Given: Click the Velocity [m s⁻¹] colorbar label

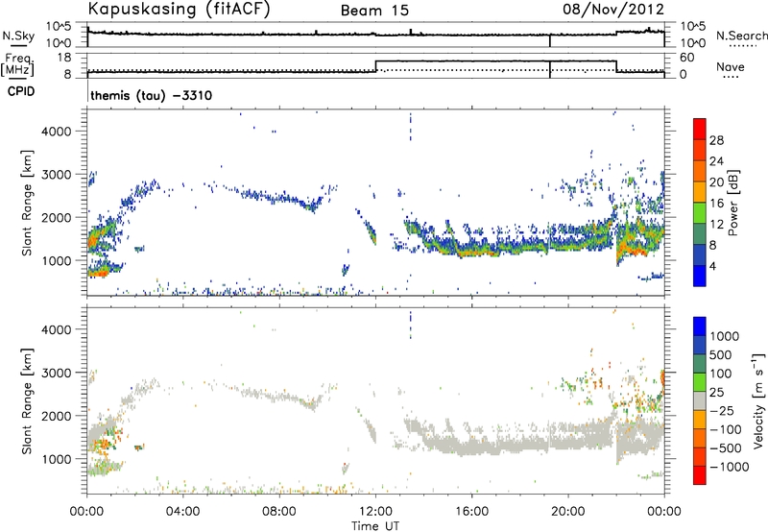Looking at the screenshot, I should pos(758,400).
